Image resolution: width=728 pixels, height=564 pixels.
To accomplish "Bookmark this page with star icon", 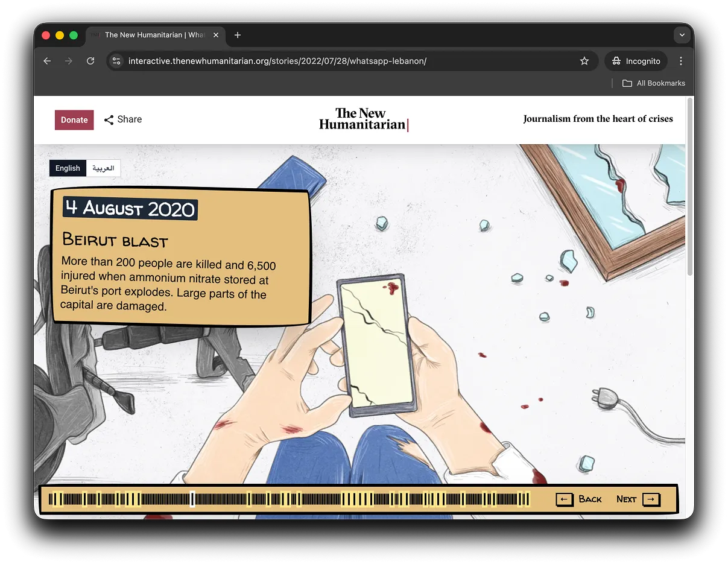I will [x=584, y=61].
